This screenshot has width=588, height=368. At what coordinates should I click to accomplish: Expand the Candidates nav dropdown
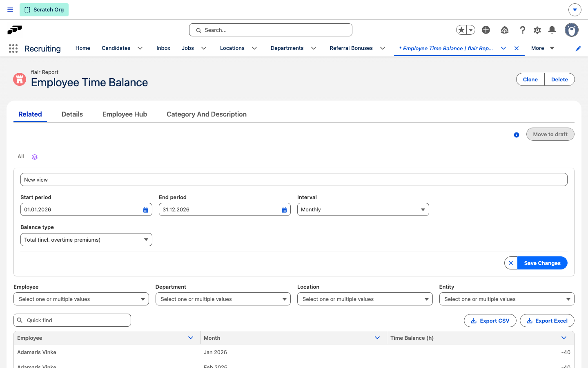pos(140,48)
